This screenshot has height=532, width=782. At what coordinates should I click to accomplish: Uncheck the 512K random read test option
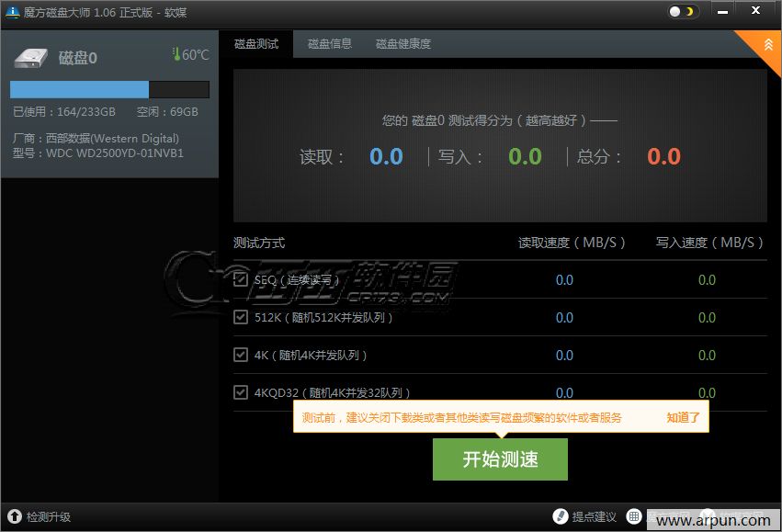242,317
